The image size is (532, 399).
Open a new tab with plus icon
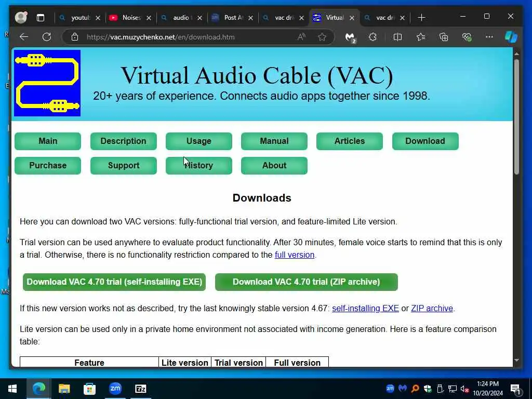coord(421,18)
